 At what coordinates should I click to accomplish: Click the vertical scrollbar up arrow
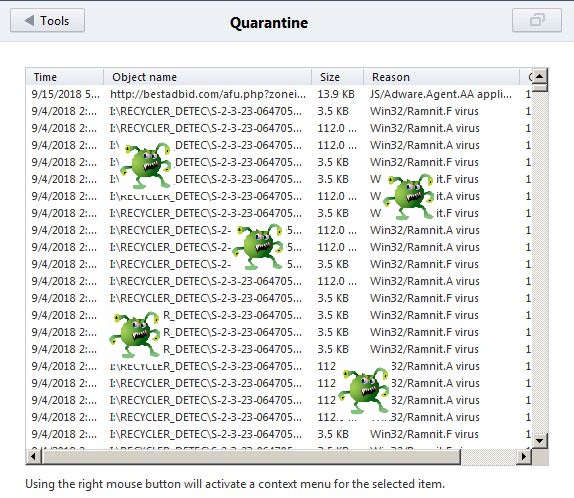[x=540, y=76]
